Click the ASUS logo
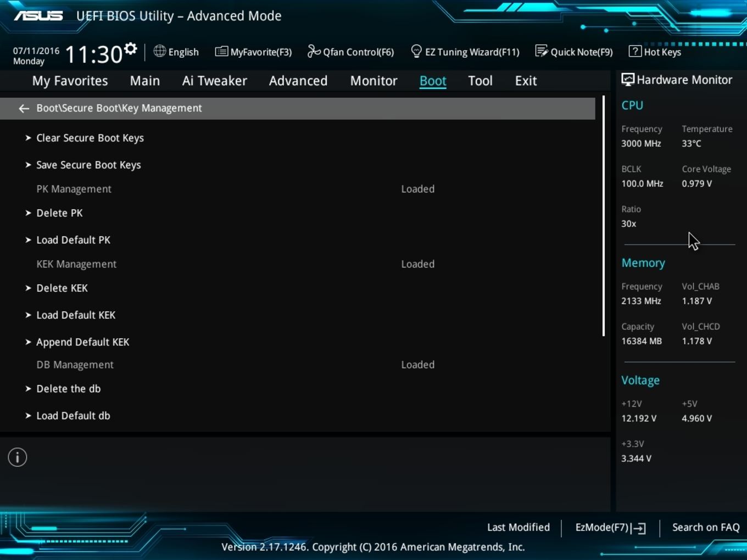This screenshot has height=560, width=747. (x=38, y=15)
